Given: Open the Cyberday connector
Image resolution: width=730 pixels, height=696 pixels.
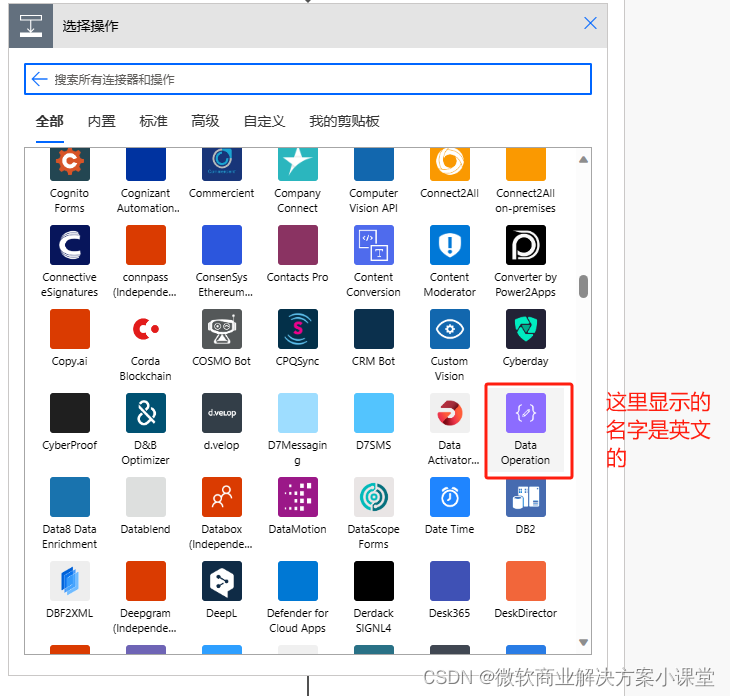Looking at the screenshot, I should click(526, 329).
